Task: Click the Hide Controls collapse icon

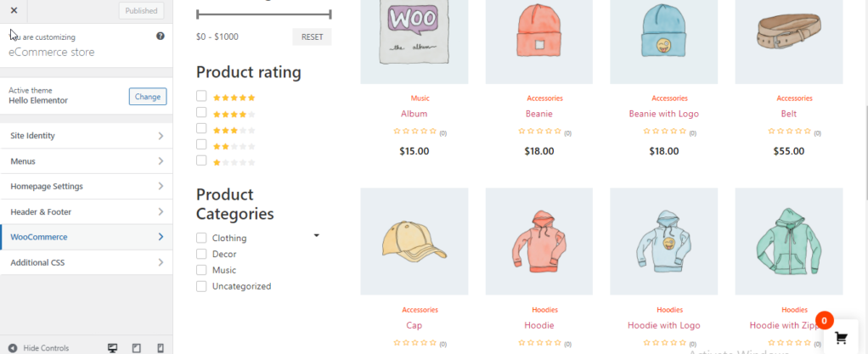Action: [x=12, y=348]
